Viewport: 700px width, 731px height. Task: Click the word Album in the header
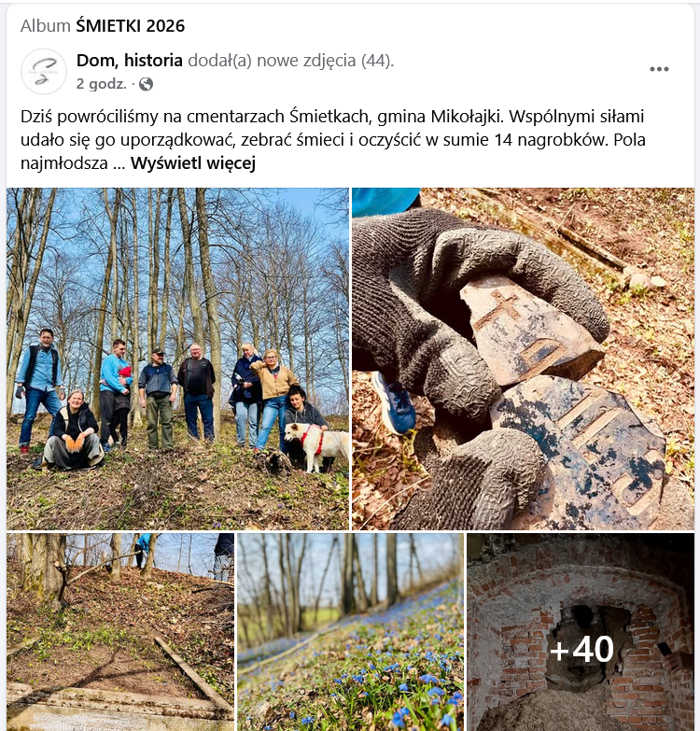click(45, 25)
